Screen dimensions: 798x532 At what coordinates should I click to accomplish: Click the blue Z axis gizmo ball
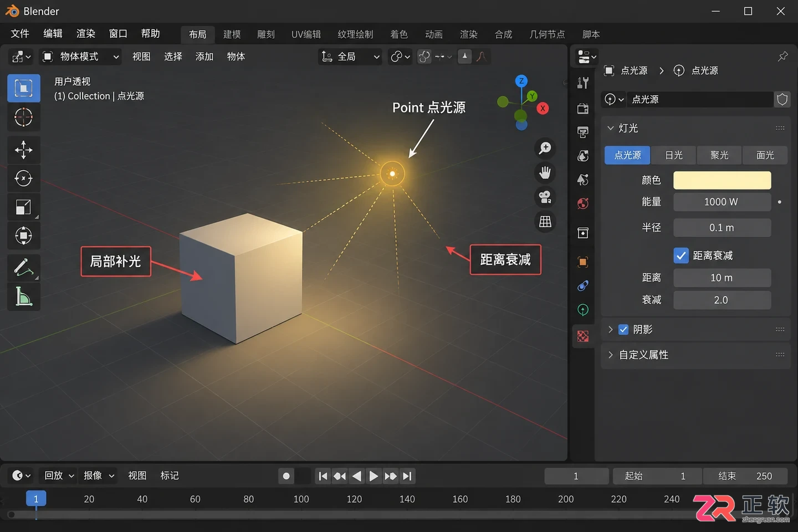[x=521, y=81]
